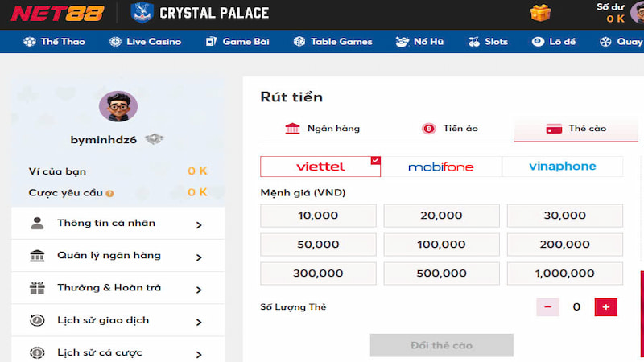Choose 100,000 denomination
This screenshot has width=644, height=362.
tap(441, 245)
